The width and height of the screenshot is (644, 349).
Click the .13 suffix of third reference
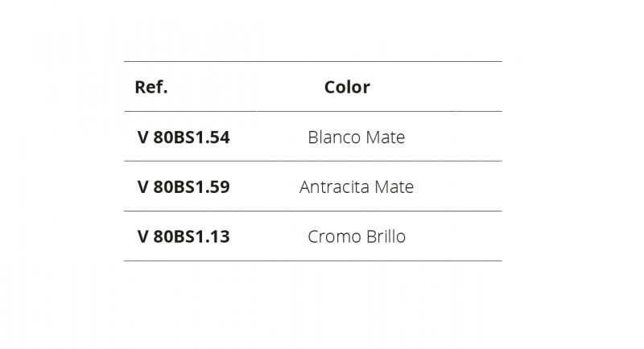217,236
